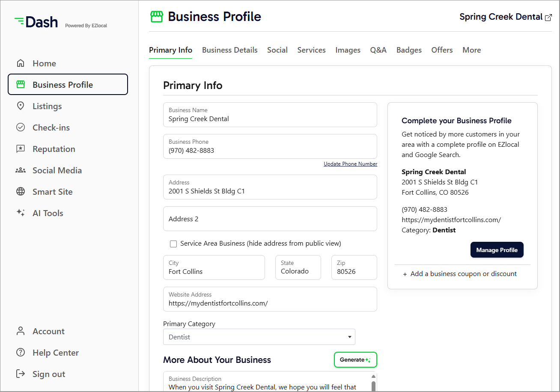Open the Services tab
560x392 pixels.
pos(311,50)
